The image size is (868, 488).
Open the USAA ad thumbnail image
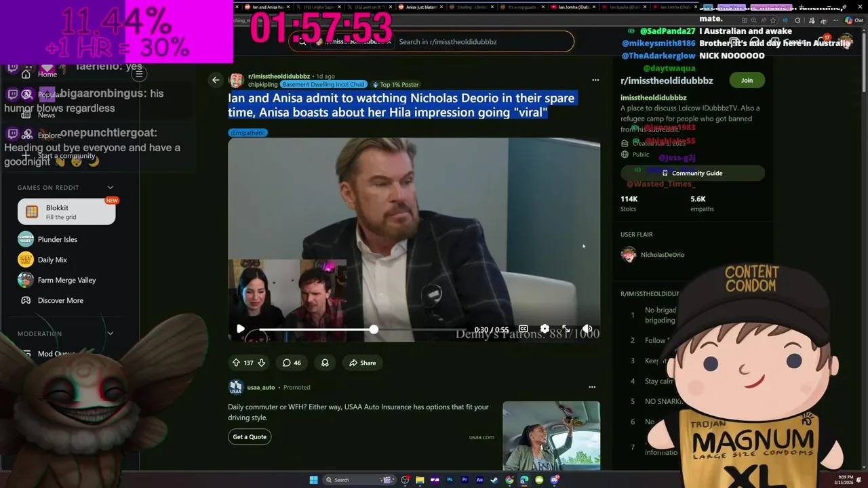(x=551, y=435)
